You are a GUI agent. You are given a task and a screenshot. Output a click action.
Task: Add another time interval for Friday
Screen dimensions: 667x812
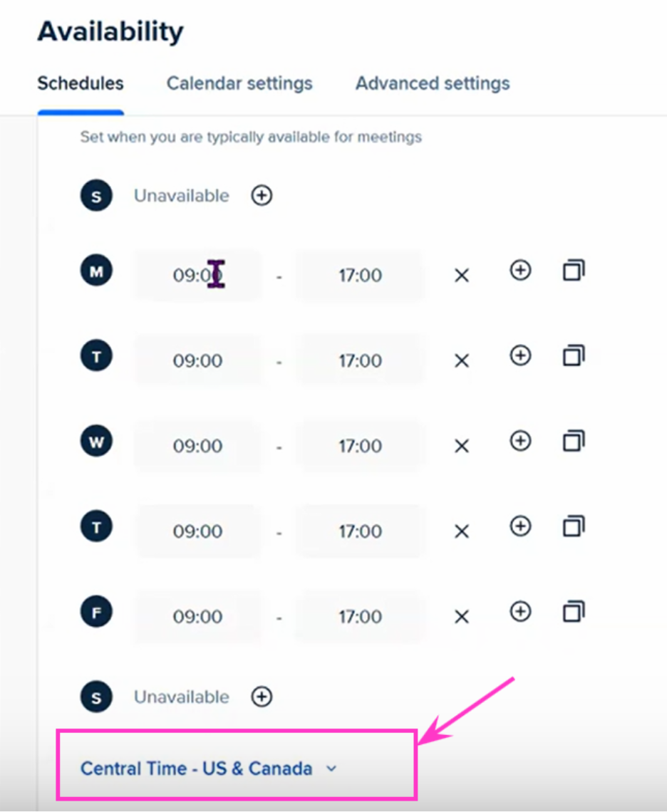pos(520,612)
